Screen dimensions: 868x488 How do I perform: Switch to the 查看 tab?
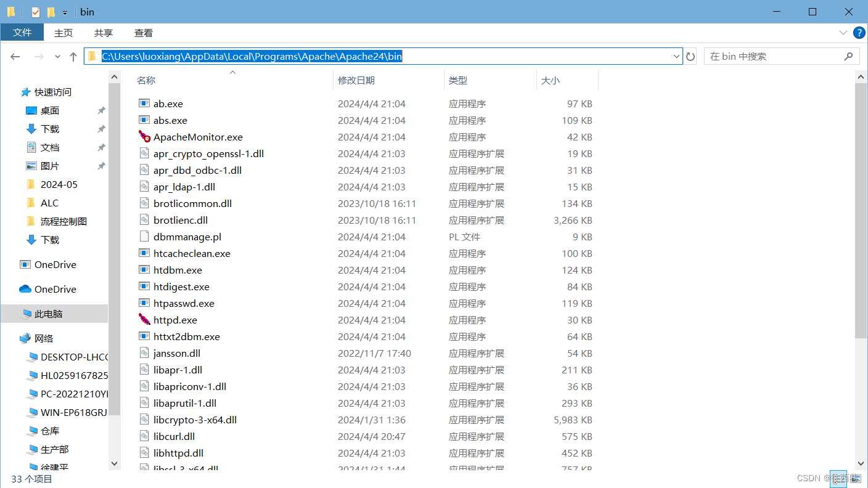click(144, 33)
